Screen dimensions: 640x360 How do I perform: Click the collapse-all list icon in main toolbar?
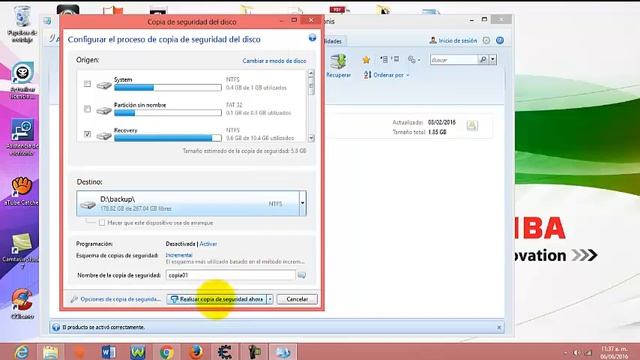(384, 60)
